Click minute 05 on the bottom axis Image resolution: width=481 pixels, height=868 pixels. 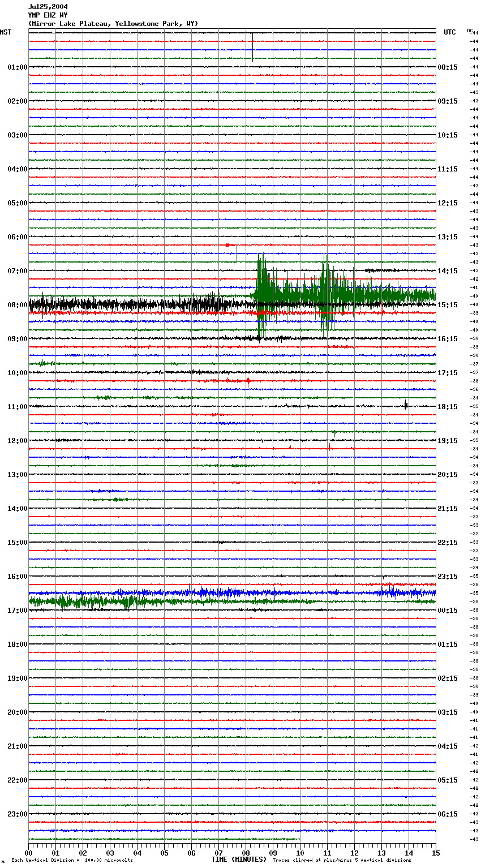[x=164, y=853]
